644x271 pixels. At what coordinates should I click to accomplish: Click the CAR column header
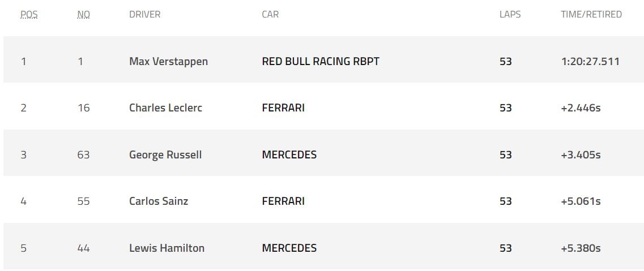tap(270, 15)
